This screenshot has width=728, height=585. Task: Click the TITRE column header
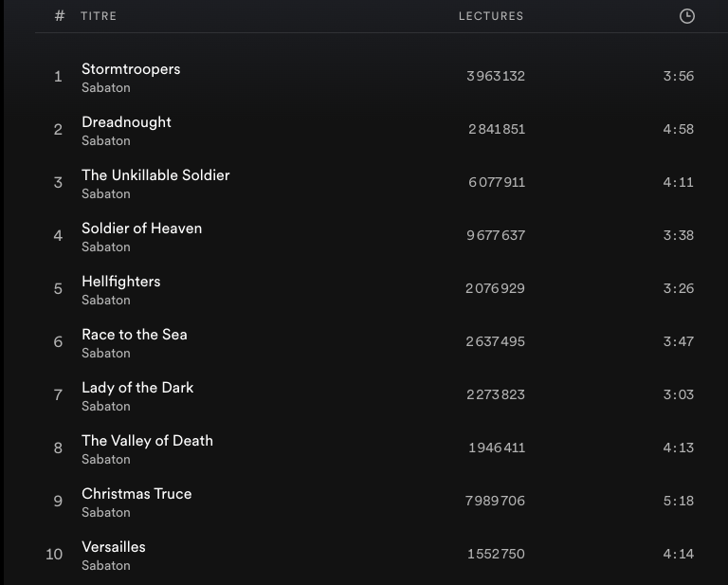tap(99, 16)
